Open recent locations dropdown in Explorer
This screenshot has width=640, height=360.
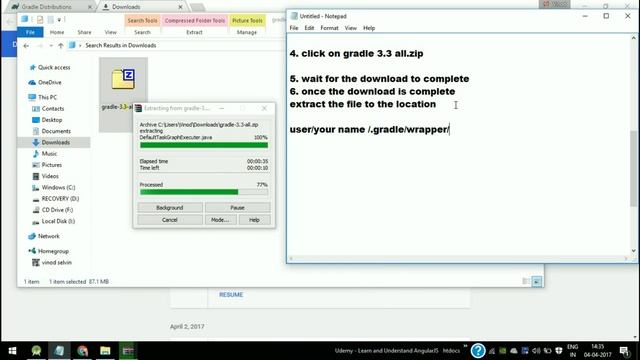[x=51, y=46]
